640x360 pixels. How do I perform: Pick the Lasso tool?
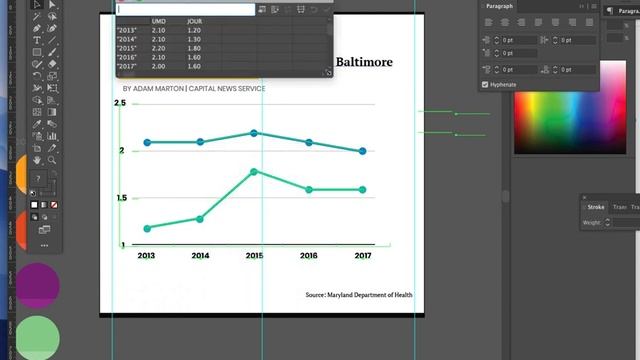(x=52, y=16)
